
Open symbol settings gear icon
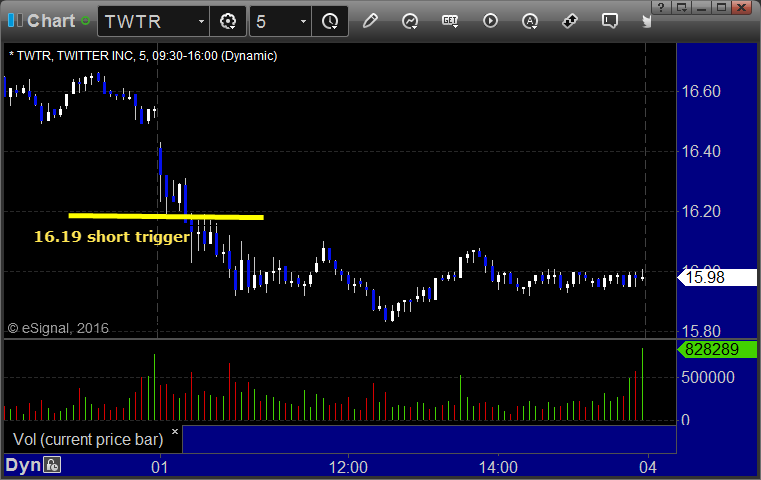pos(228,21)
